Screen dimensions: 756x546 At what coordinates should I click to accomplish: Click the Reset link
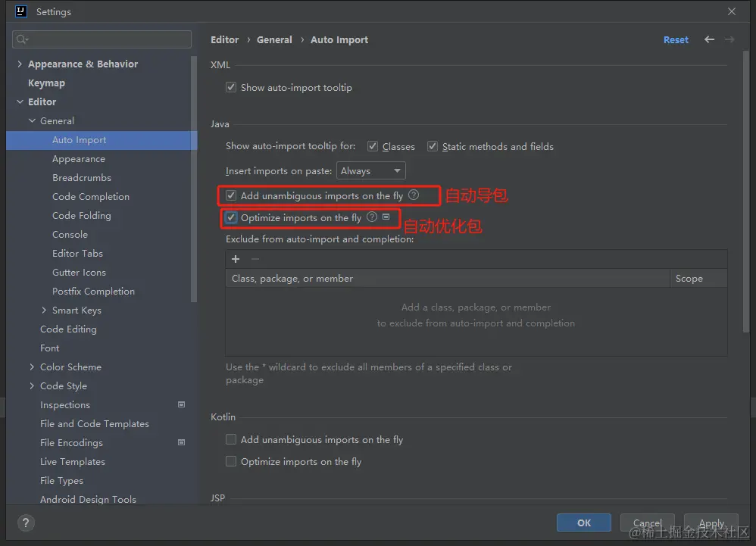pyautogui.click(x=676, y=39)
